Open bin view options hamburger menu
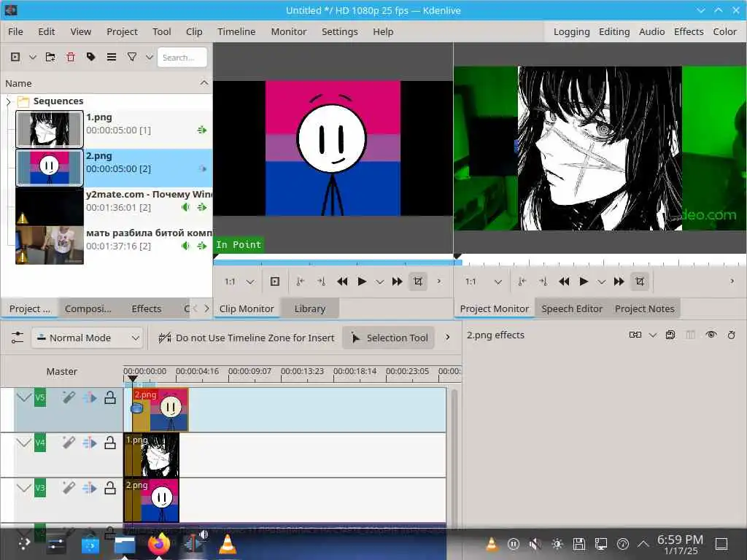The width and height of the screenshot is (747, 560). pyautogui.click(x=112, y=57)
